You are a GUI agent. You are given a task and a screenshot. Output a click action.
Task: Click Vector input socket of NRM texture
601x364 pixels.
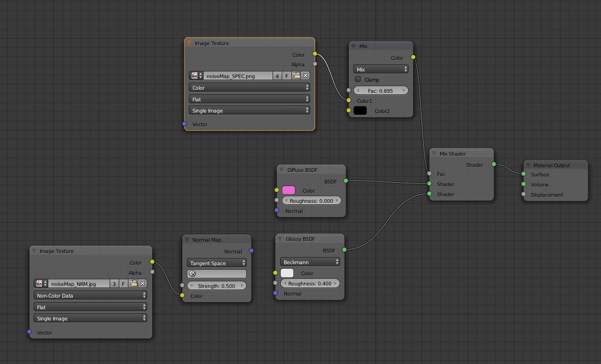pos(29,332)
